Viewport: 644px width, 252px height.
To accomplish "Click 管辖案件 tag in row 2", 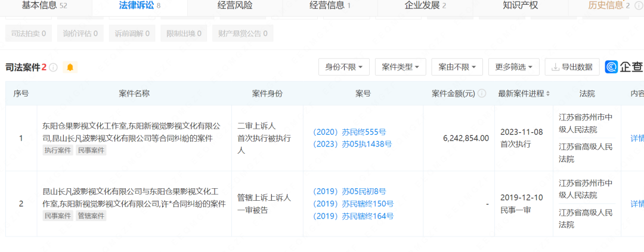I will coord(91,216).
